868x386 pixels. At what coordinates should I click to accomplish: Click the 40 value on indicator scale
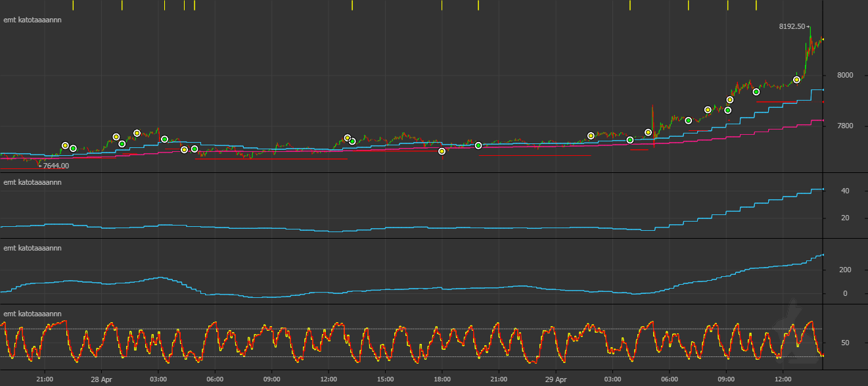(846, 191)
